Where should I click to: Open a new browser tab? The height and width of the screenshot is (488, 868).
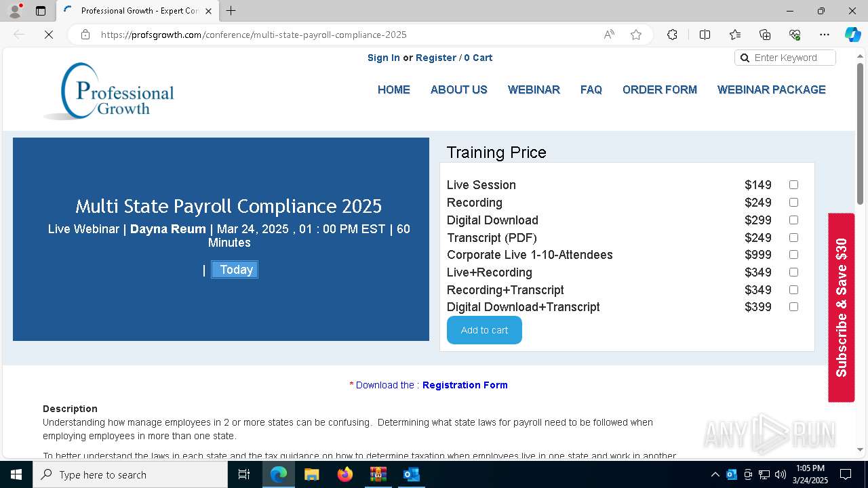tap(231, 11)
